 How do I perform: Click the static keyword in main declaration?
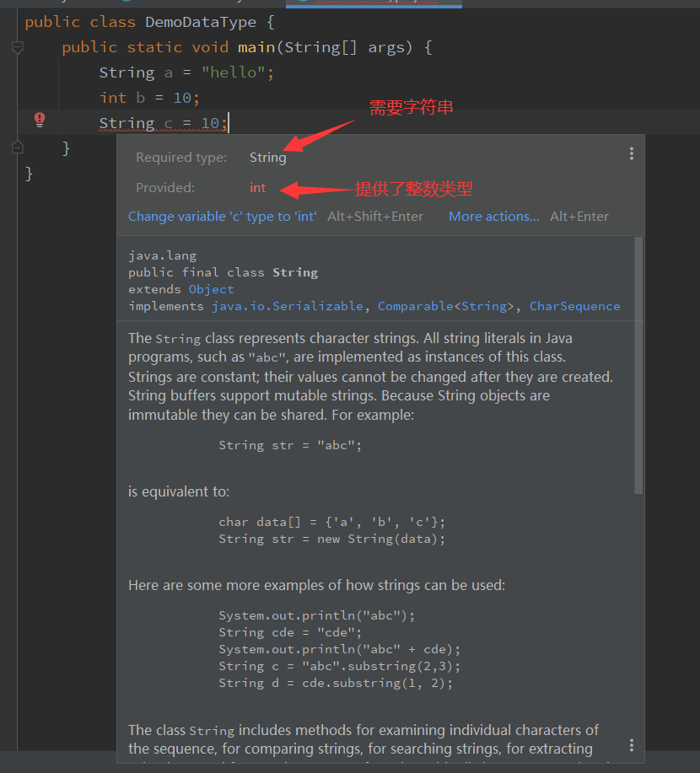pos(154,48)
